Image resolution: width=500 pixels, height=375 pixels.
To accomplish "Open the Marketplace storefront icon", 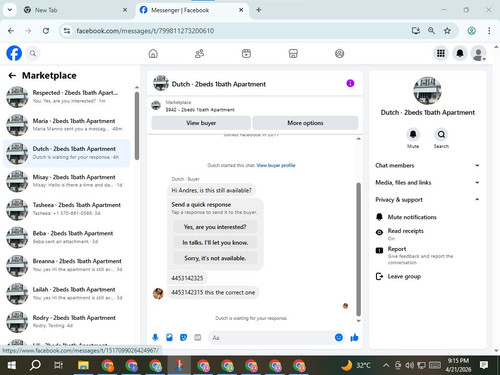I will pos(293,53).
